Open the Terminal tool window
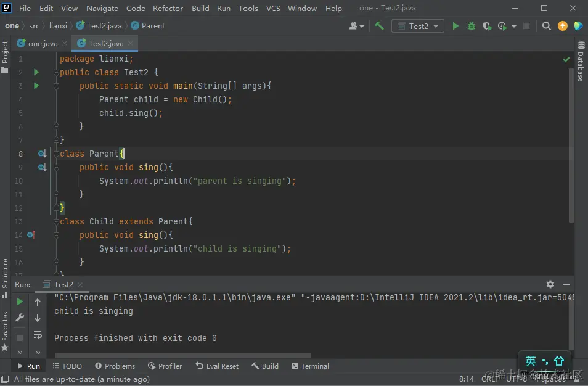This screenshot has width=588, height=386. (x=310, y=366)
